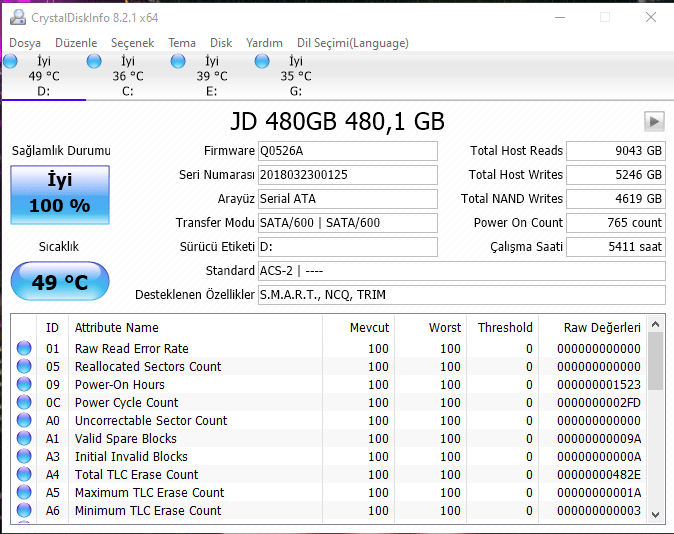Click the Raw Değerleri column header
This screenshot has width=674, height=534.
pos(592,327)
